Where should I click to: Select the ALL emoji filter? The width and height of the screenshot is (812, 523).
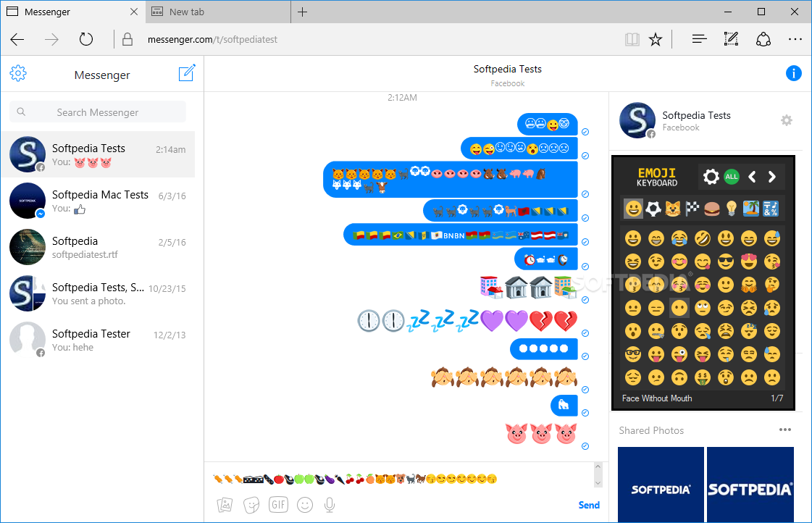tap(731, 177)
